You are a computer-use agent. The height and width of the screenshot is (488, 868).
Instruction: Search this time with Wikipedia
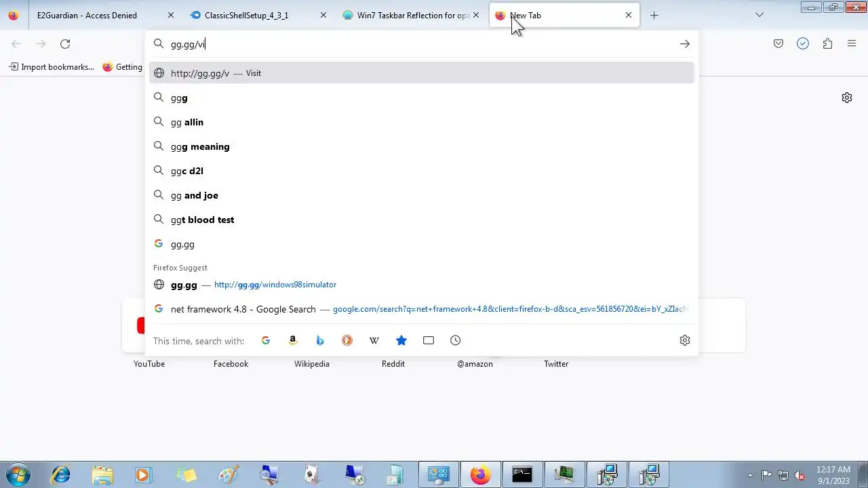click(x=374, y=340)
